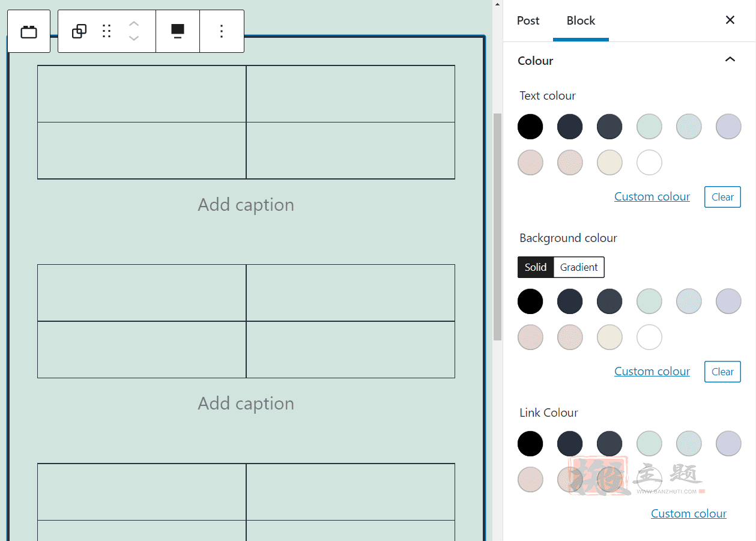Switch to the Post tab
Image resolution: width=756 pixels, height=541 pixels.
(x=528, y=20)
